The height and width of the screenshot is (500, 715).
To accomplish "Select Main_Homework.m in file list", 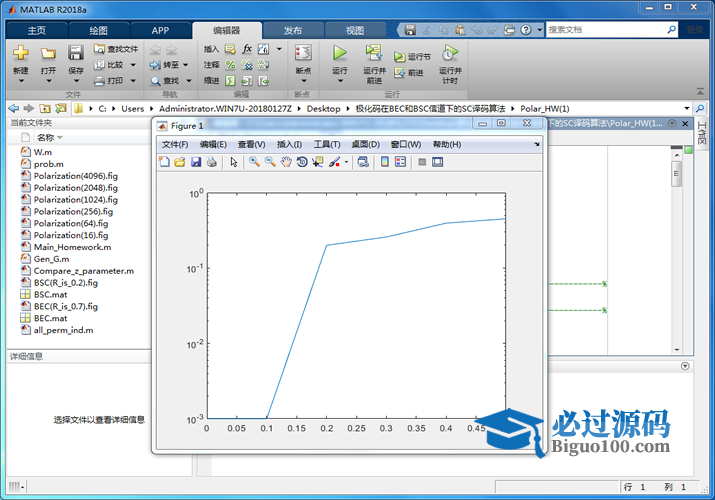I will pos(72,247).
